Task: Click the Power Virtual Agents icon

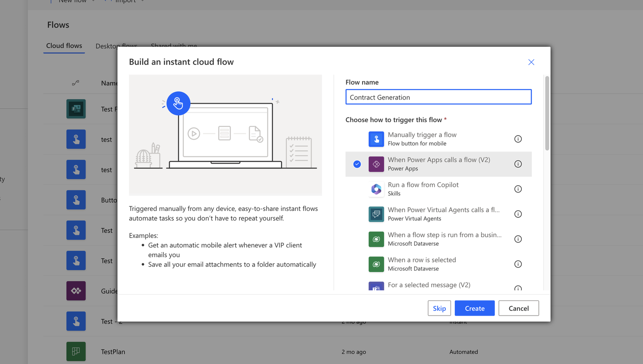Action: (x=376, y=214)
